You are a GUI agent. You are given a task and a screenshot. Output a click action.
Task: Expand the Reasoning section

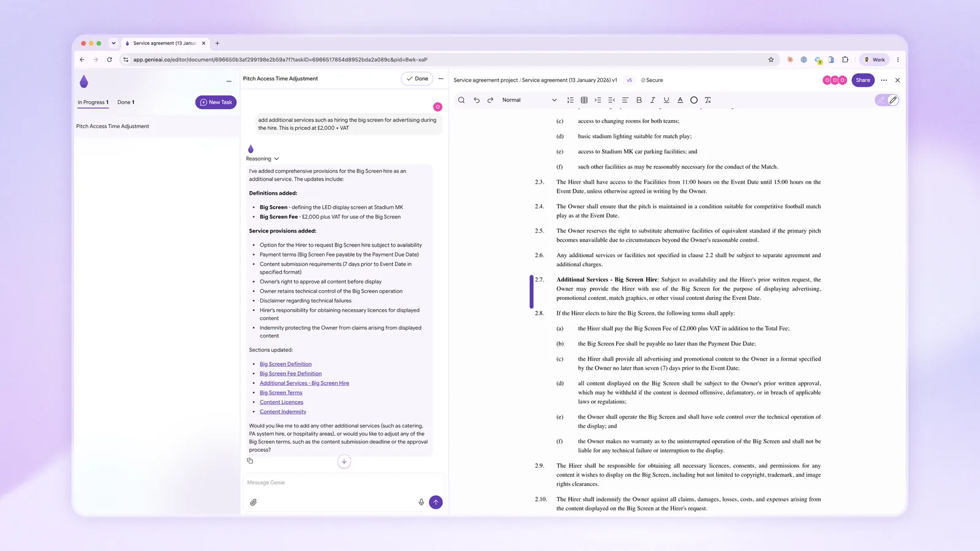tap(263, 159)
